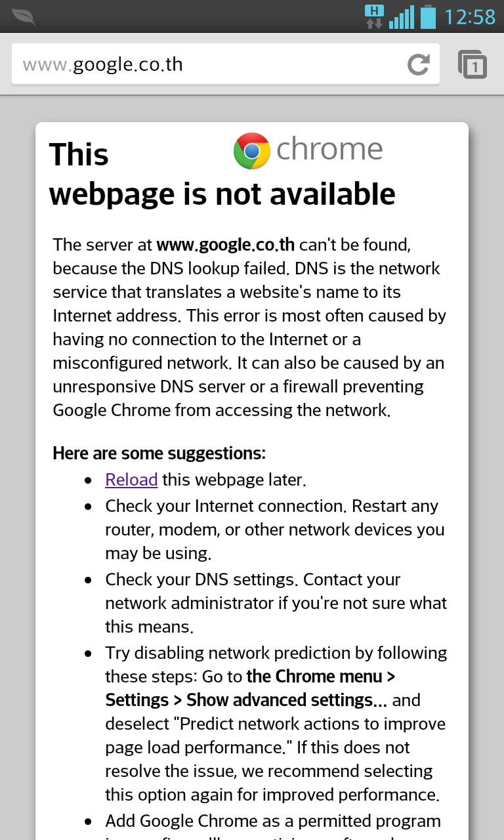
Task: Tap the bold www.google.co.th in the error text
Action: point(225,245)
